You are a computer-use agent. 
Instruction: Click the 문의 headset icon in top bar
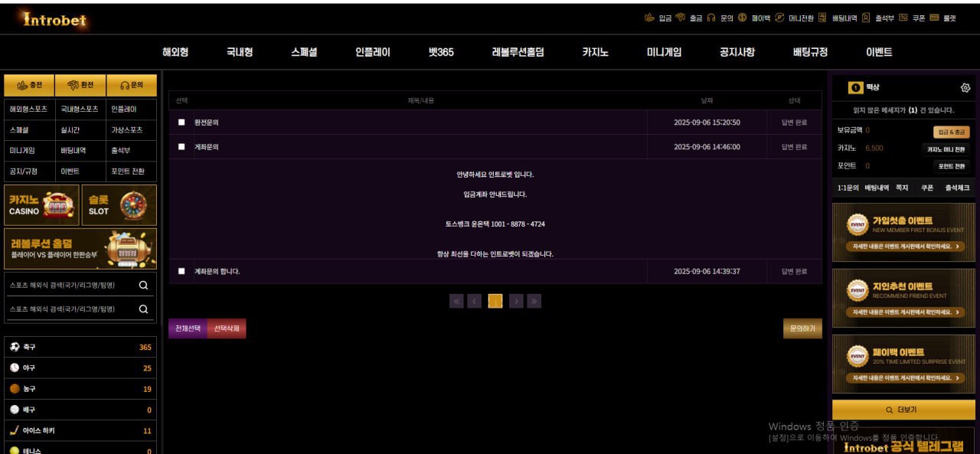[711, 18]
